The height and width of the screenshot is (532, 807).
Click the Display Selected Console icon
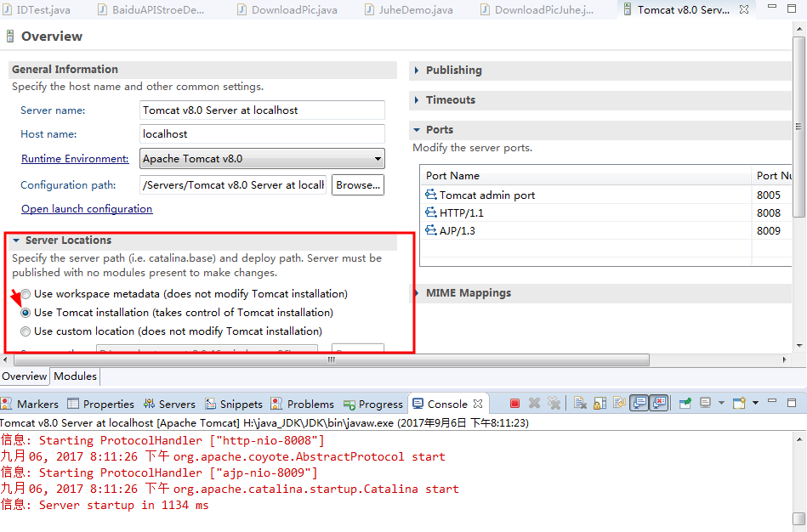pyautogui.click(x=705, y=404)
